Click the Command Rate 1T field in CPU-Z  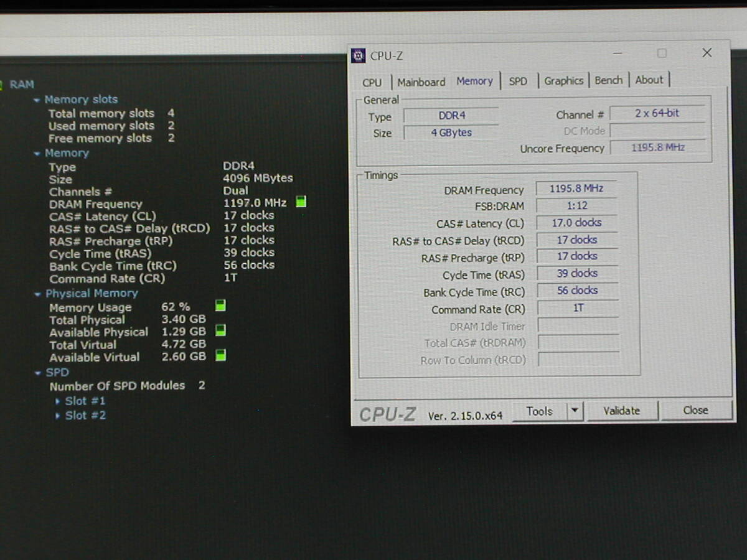coord(578,308)
